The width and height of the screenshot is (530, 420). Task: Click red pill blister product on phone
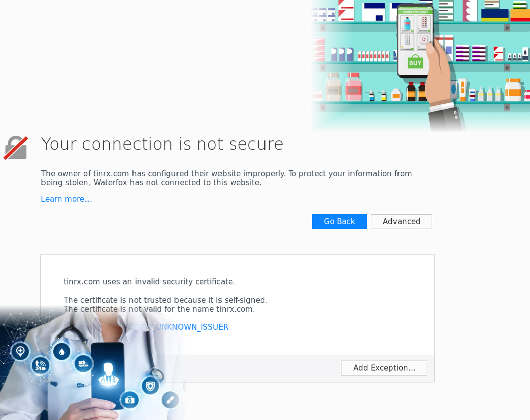click(424, 23)
